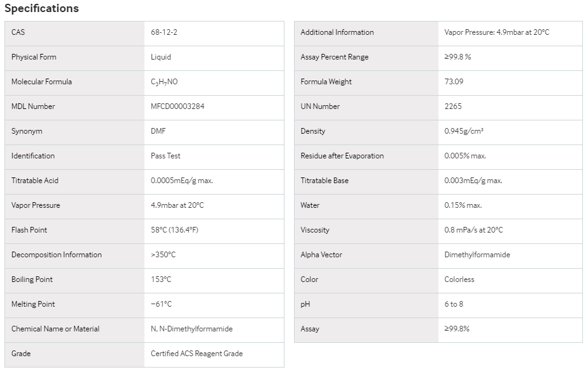This screenshot has height=372, width=588.
Task: Select the pH 6 to 8 value
Action: [x=454, y=304]
